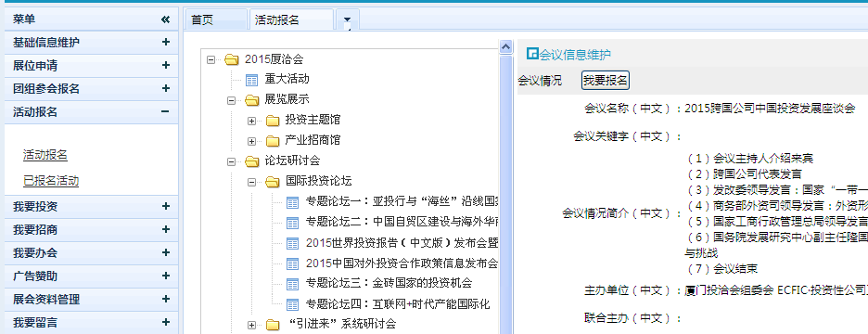Select 2015中国对外投资合作政策信息发布会 item
This screenshot has height=334, width=868.
(x=402, y=263)
